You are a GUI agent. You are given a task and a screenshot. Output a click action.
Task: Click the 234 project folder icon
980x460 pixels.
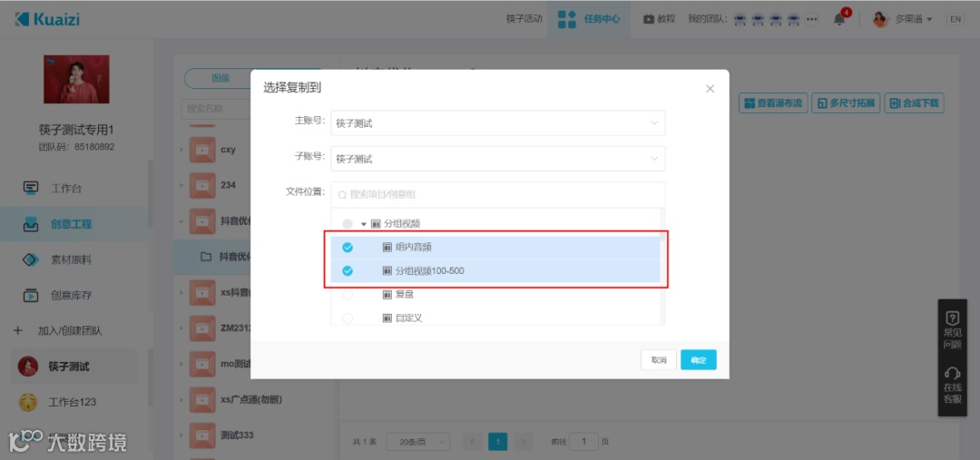[x=201, y=186]
